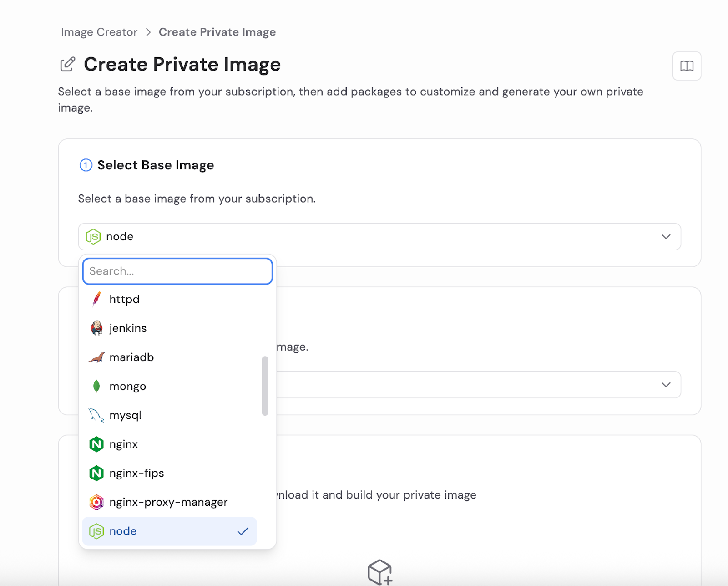Click the Create Private Image page title

coord(182,64)
